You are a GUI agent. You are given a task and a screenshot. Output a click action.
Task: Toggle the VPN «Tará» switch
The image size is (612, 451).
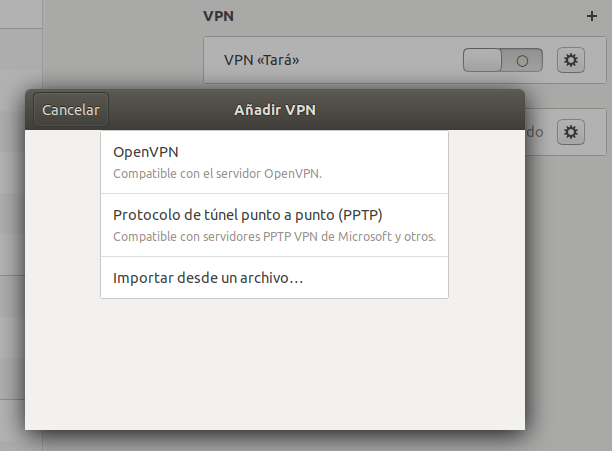click(x=502, y=60)
